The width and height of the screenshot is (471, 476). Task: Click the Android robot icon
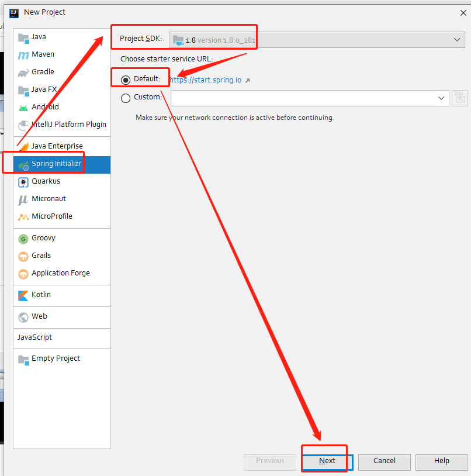(23, 108)
